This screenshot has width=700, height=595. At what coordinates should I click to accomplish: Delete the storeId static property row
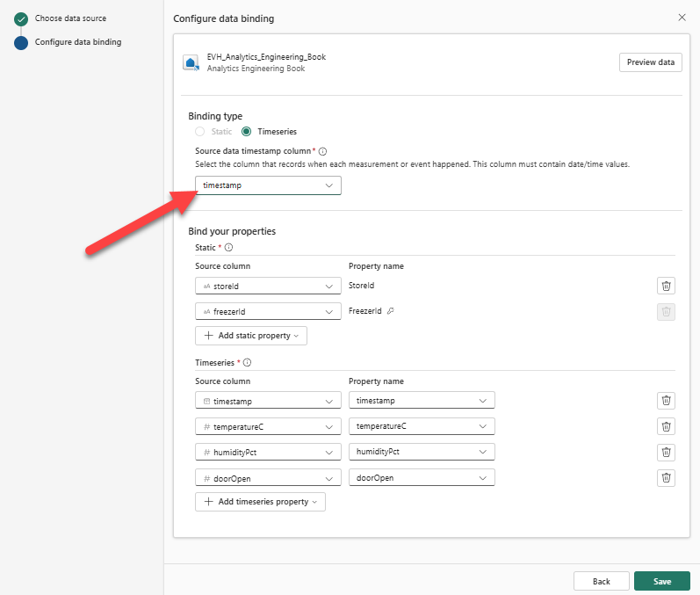[666, 286]
